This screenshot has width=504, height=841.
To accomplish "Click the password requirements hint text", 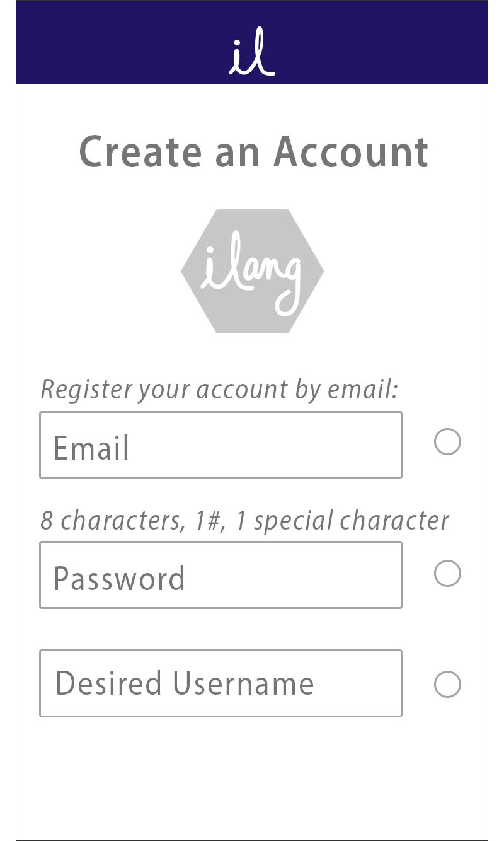I will [x=245, y=520].
